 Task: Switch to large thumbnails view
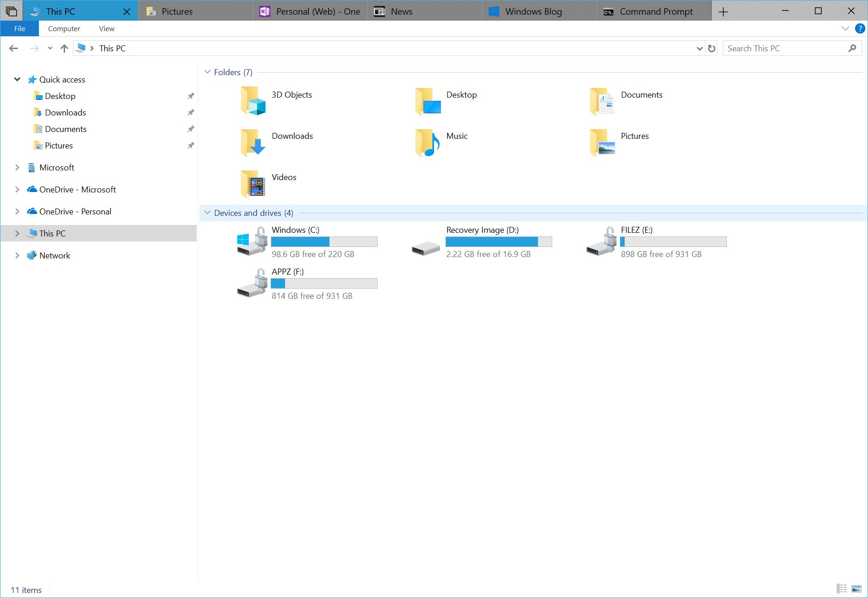(856, 588)
